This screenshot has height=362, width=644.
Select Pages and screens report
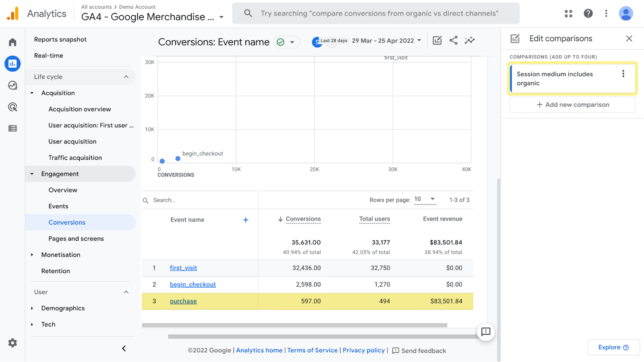click(76, 239)
